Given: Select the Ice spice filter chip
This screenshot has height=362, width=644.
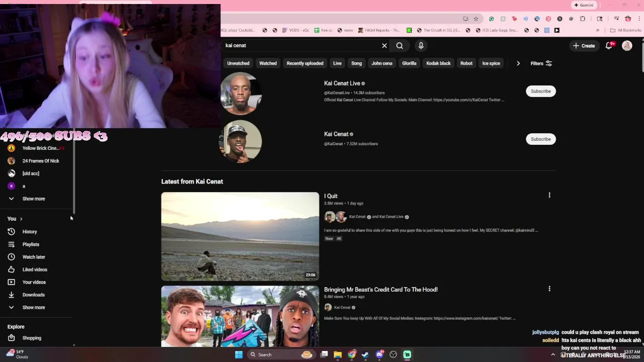Looking at the screenshot, I should 491,63.
